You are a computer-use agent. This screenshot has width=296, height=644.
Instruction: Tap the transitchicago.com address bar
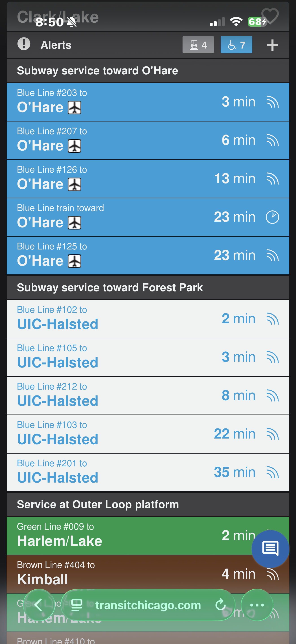click(148, 605)
